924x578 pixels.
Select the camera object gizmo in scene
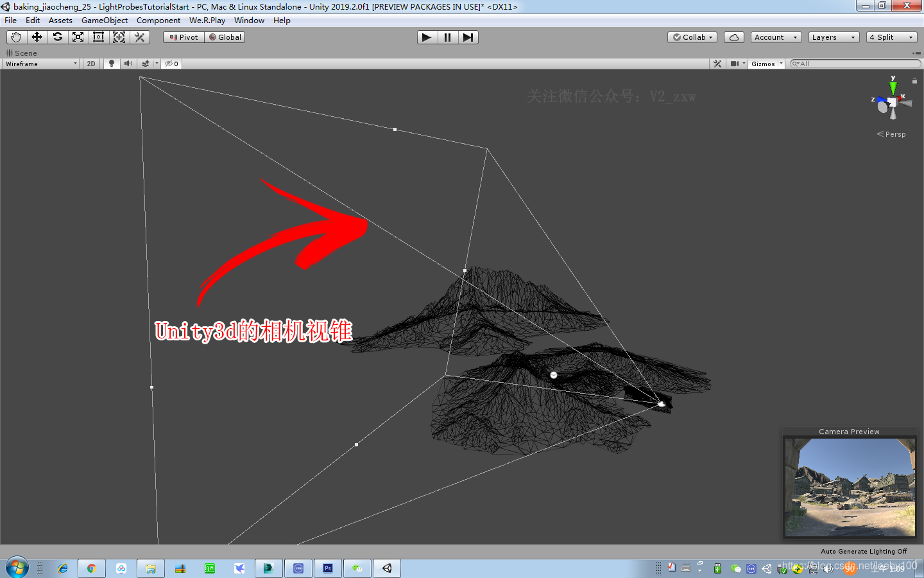tap(662, 404)
